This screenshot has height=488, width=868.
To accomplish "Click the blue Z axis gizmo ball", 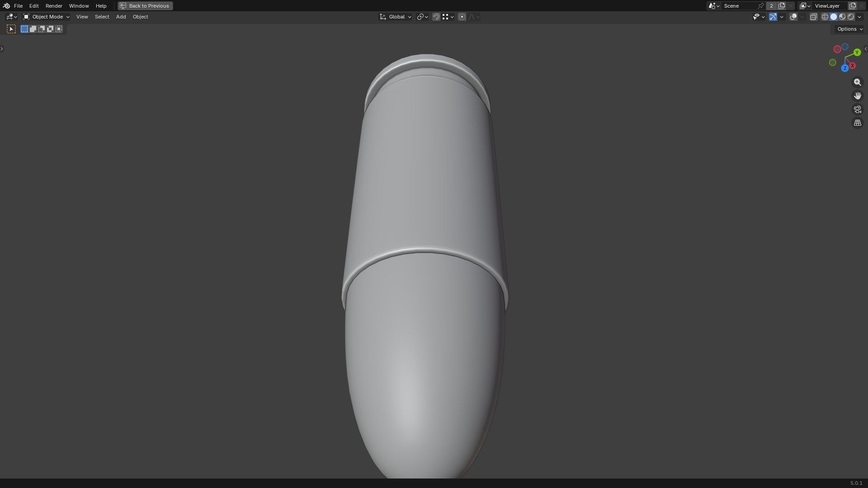I will pos(844,68).
